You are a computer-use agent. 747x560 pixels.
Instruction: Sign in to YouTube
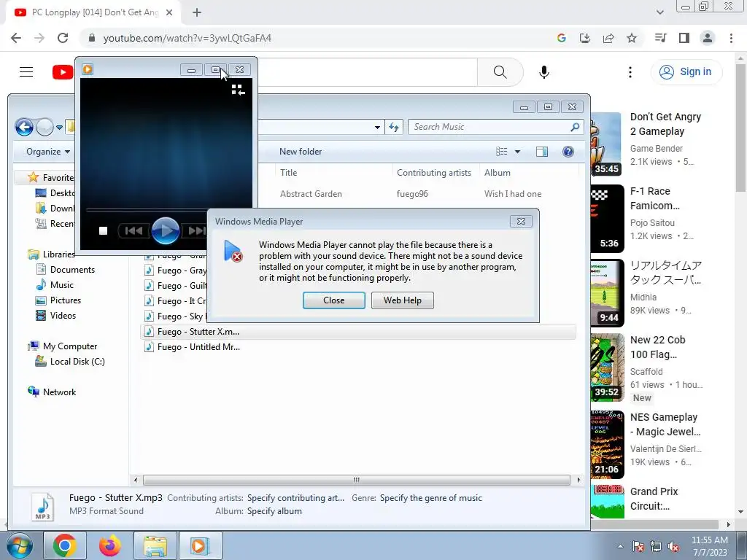tap(686, 72)
